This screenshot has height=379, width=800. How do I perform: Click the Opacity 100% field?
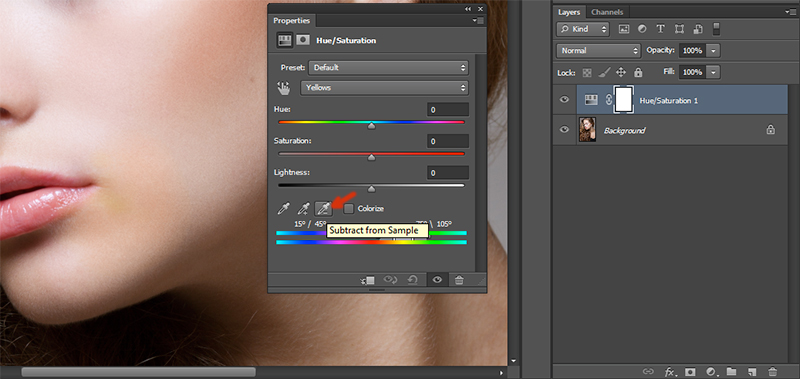[x=692, y=50]
